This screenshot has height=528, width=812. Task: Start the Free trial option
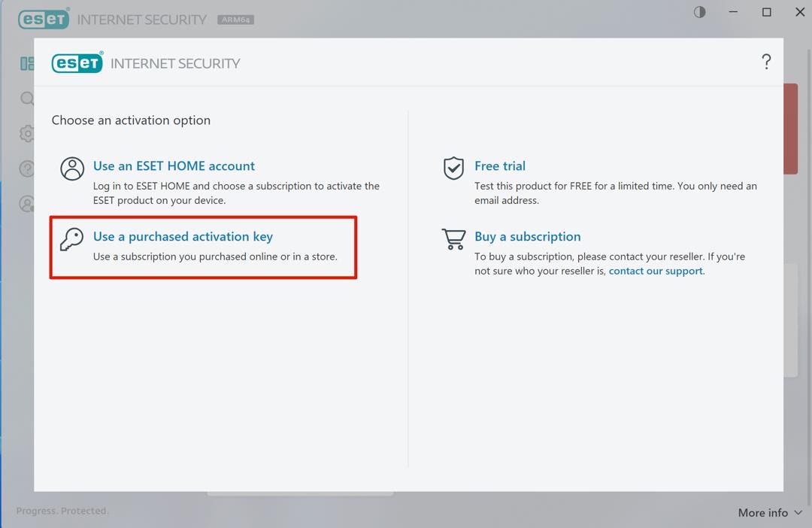click(500, 165)
